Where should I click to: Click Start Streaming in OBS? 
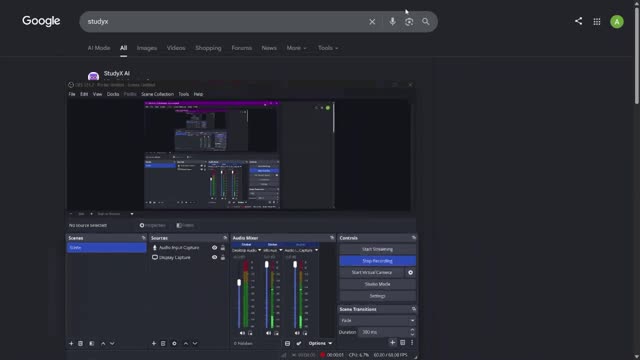coord(378,249)
